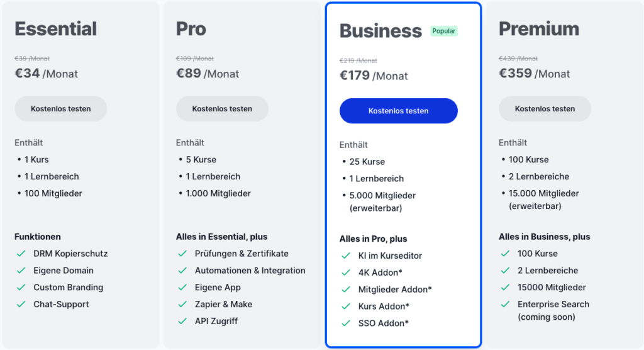Click the Automationen & Integration feature
Screen dimensions: 644x350
point(250,271)
